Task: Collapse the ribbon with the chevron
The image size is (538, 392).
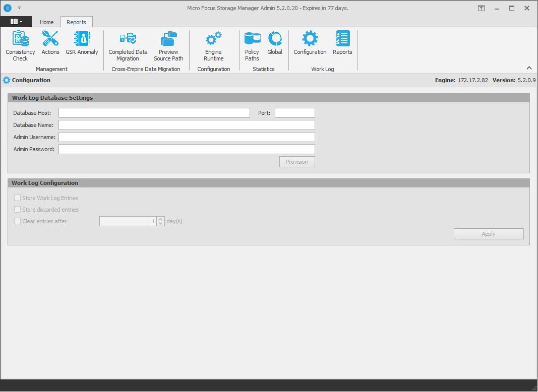Action: pos(529,68)
